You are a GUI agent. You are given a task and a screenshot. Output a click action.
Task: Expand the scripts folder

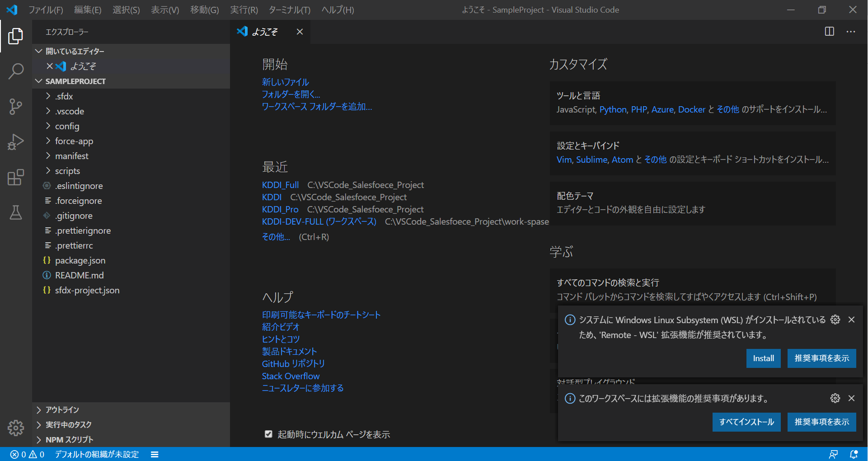(131, 171)
